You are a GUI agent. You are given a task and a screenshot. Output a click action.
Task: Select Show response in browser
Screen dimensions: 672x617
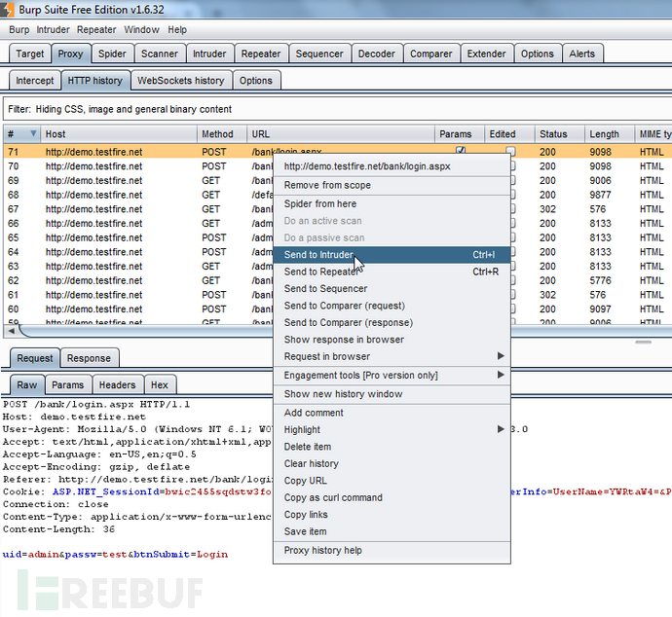pyautogui.click(x=392, y=340)
